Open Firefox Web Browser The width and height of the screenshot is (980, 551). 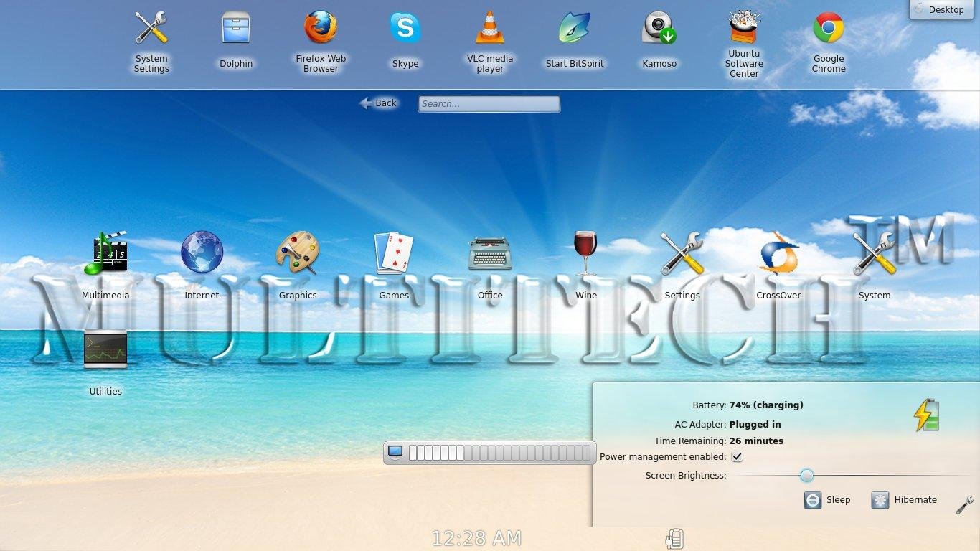(321, 42)
